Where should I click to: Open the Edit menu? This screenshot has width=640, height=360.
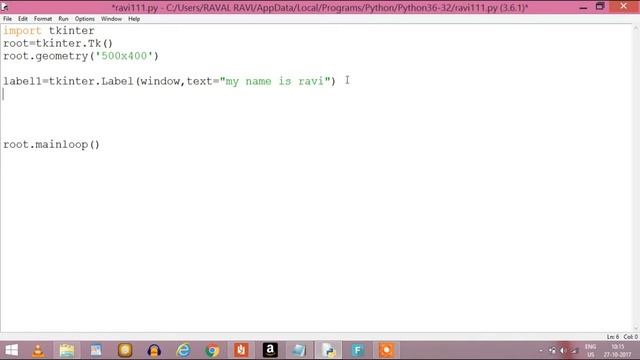23,19
